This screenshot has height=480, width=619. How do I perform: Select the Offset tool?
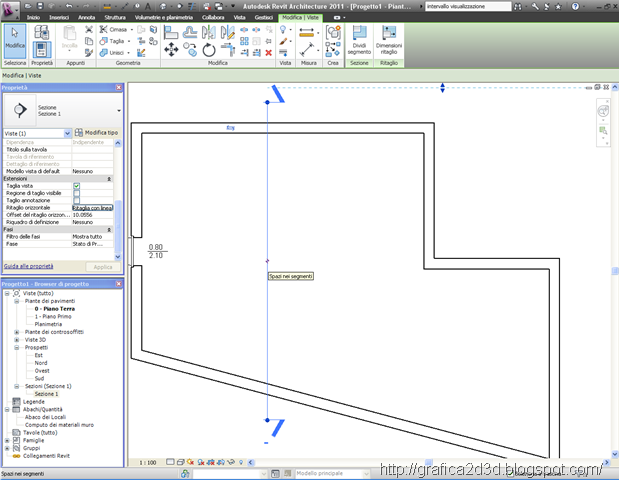click(x=190, y=32)
